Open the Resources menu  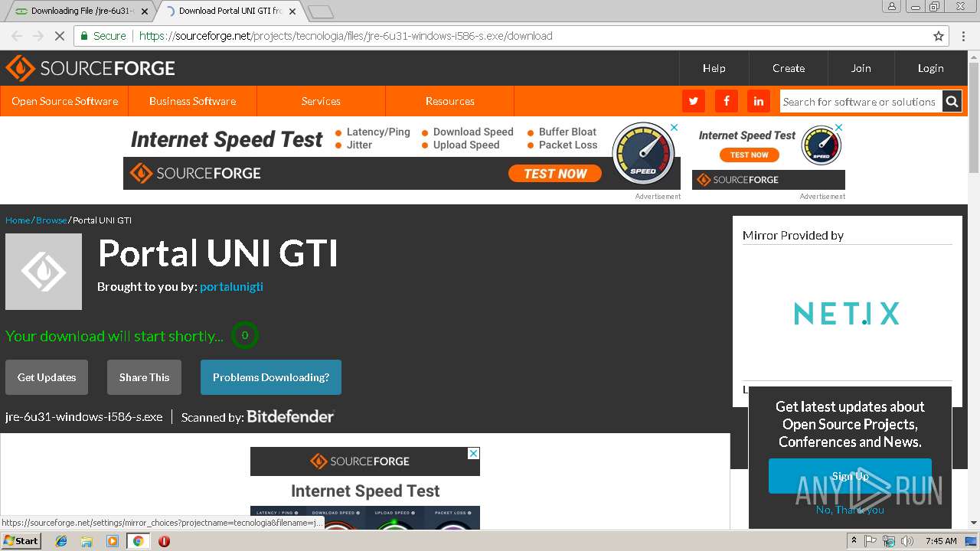point(450,101)
